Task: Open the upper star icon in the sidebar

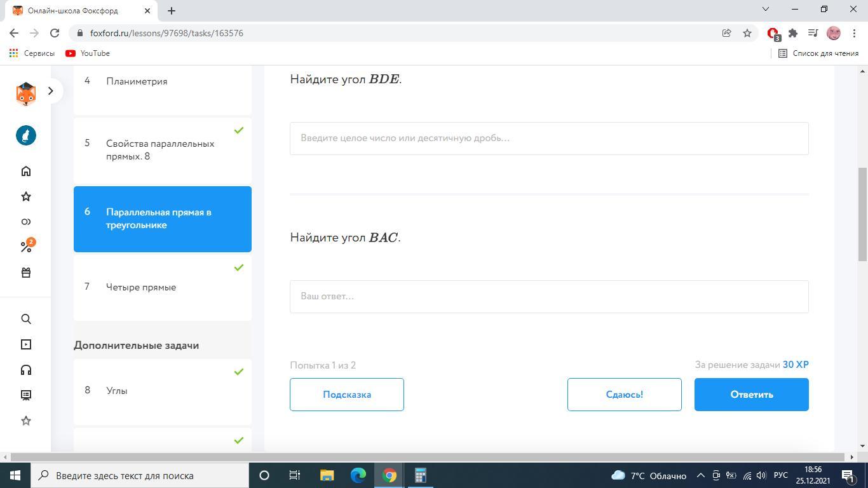Action: (26, 196)
